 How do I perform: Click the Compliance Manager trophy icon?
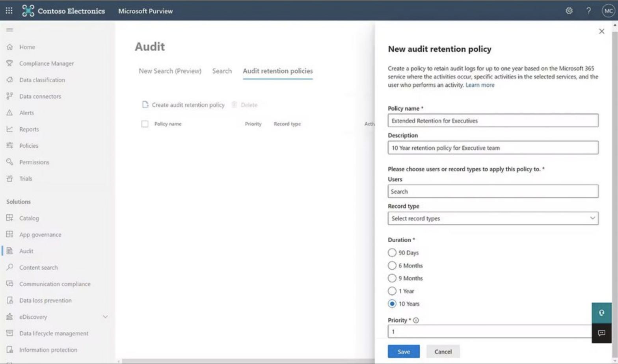9,63
